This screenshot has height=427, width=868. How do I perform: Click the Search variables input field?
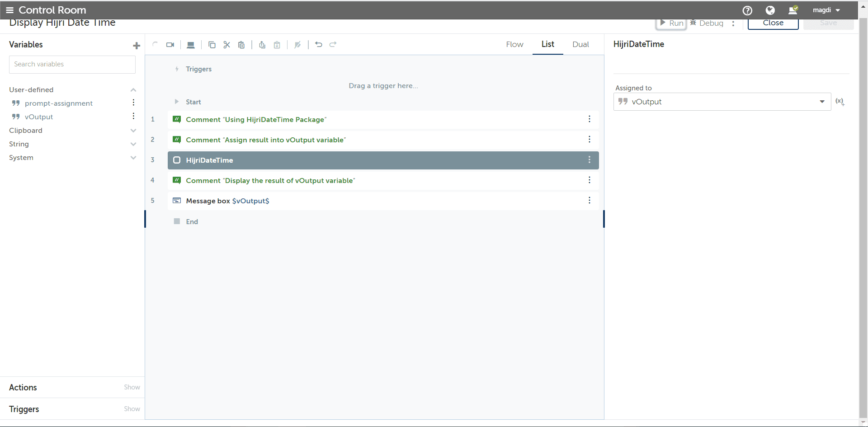72,65
